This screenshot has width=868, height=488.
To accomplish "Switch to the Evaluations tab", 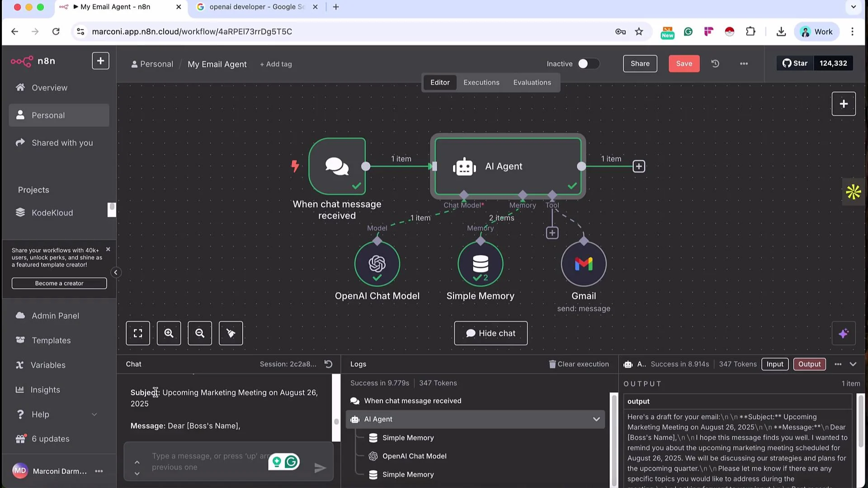I will pyautogui.click(x=532, y=83).
